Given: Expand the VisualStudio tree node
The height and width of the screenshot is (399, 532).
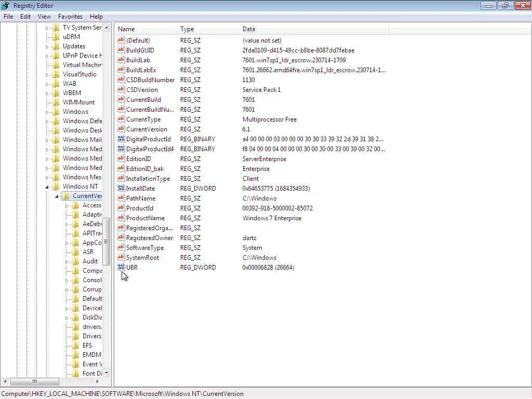Looking at the screenshot, I should (x=47, y=75).
